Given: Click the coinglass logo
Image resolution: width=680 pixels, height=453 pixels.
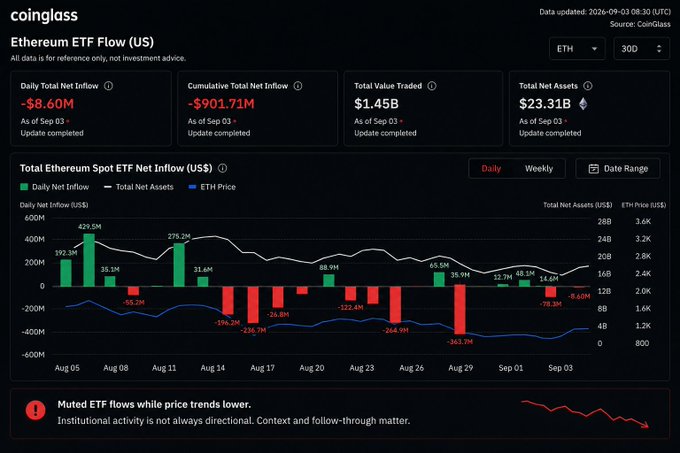Looking at the screenshot, I should coord(44,16).
